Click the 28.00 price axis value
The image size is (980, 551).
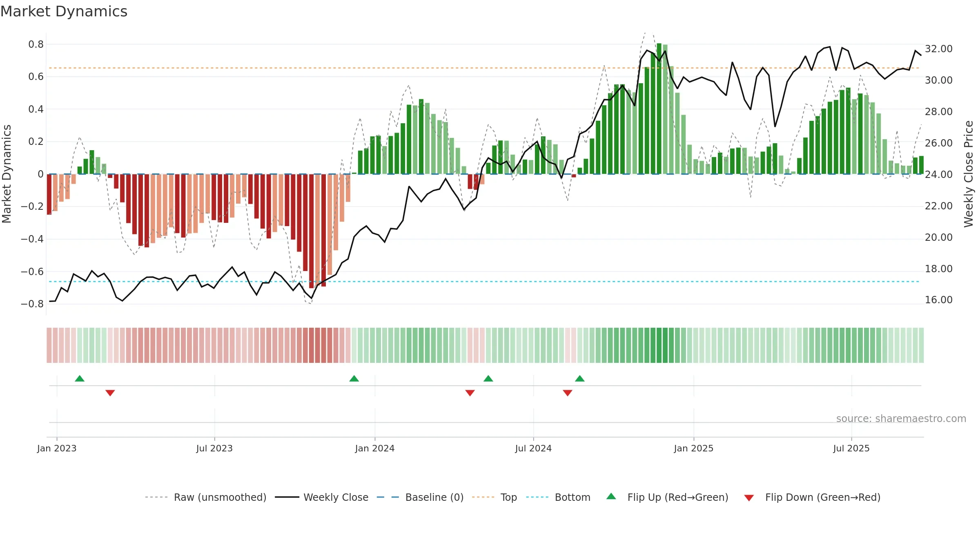click(x=939, y=111)
